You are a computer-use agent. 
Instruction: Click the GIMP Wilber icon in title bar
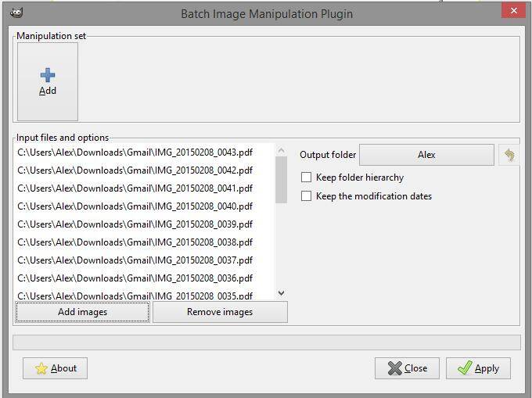(16, 13)
